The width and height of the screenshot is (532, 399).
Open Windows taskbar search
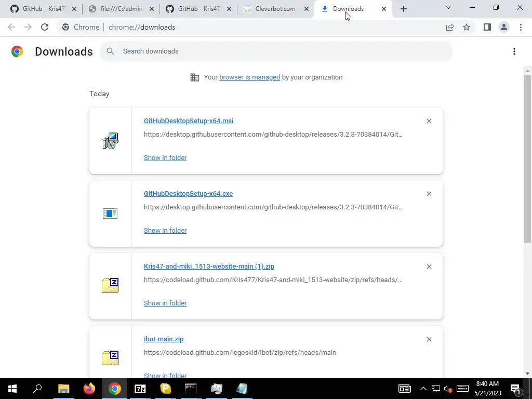37,389
